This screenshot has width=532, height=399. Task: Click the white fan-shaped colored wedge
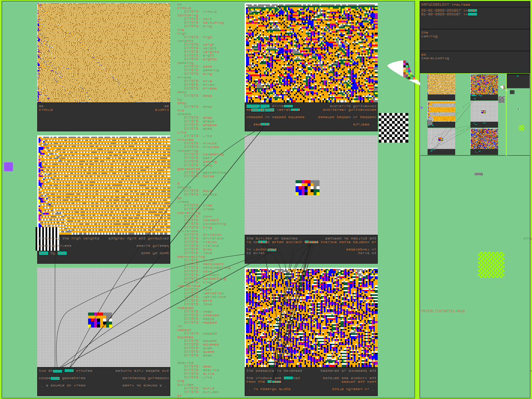[x=402, y=70]
